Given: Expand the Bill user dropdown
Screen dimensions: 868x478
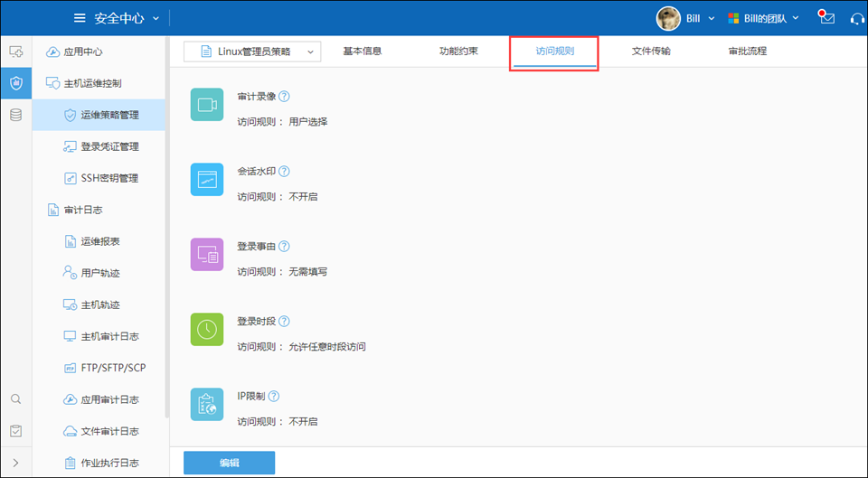Looking at the screenshot, I should coord(712,18).
